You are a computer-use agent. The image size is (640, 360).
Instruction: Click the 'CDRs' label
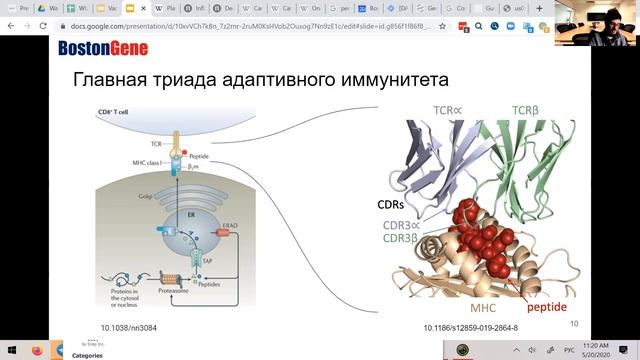click(x=391, y=204)
